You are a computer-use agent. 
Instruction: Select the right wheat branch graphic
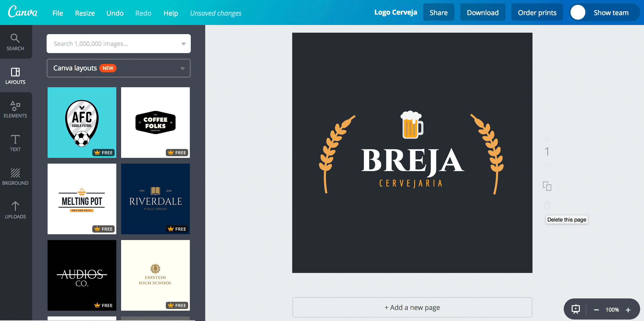click(x=487, y=154)
